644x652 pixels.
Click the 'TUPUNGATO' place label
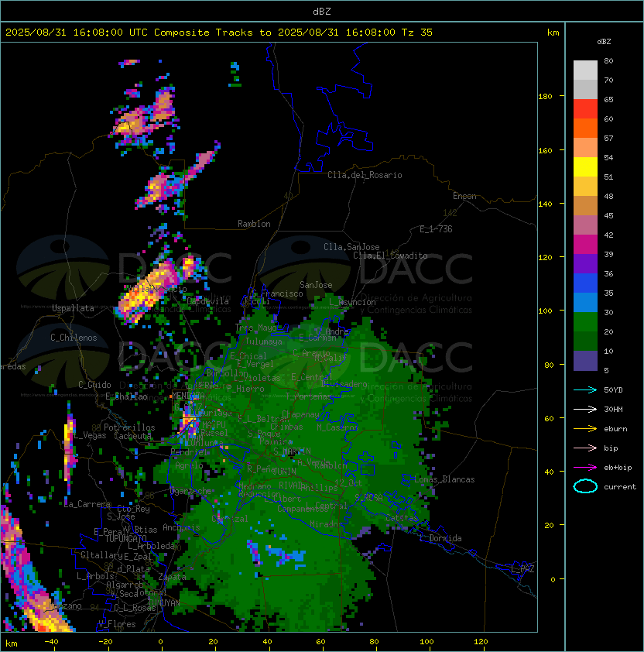[x=125, y=538]
